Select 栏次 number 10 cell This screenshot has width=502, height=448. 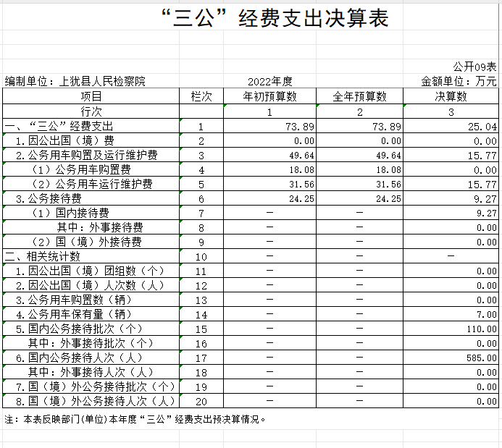tap(201, 257)
